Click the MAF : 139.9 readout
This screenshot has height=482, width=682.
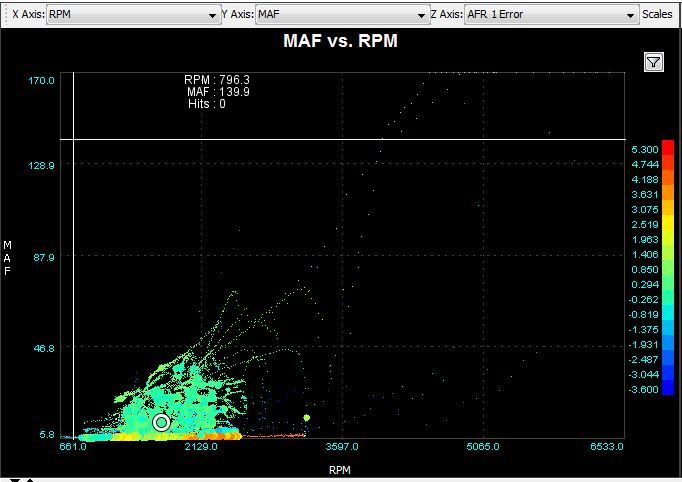218,92
